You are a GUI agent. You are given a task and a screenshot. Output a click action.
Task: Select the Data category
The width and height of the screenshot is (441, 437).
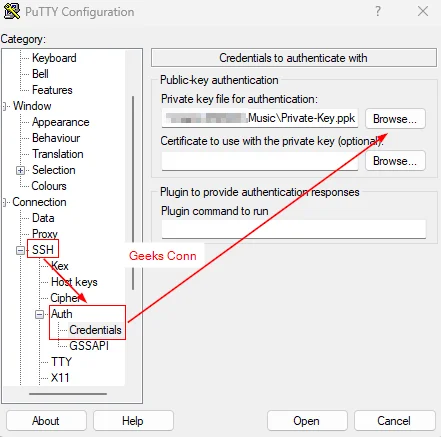pos(43,218)
